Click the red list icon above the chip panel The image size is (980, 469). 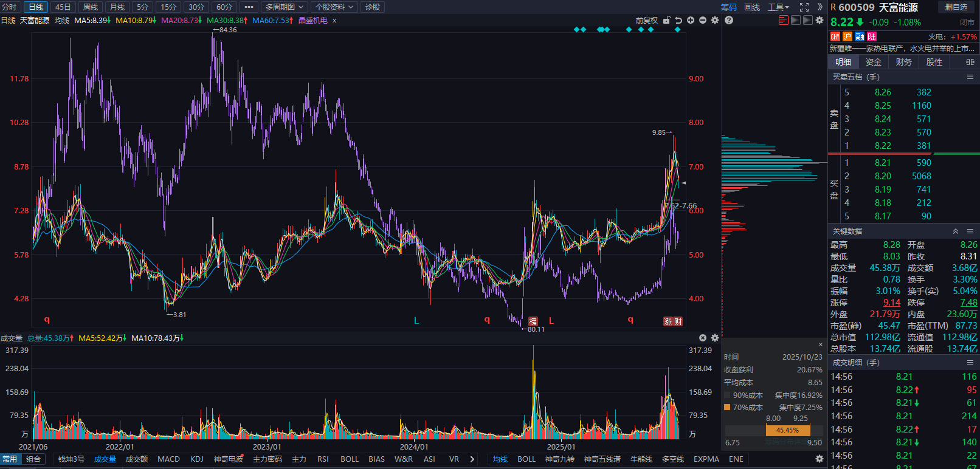click(783, 20)
